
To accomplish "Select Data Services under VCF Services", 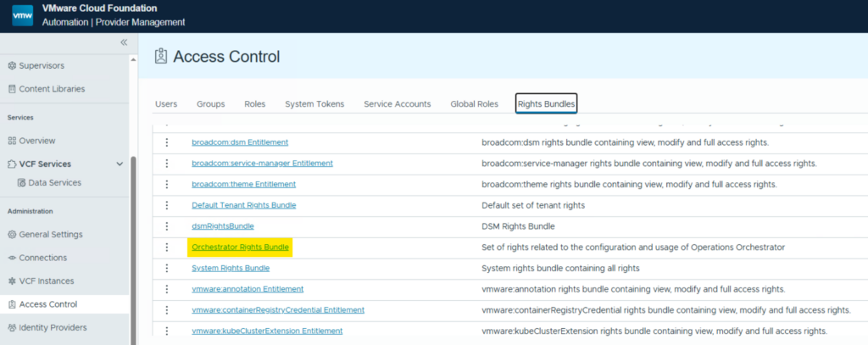I will (55, 182).
